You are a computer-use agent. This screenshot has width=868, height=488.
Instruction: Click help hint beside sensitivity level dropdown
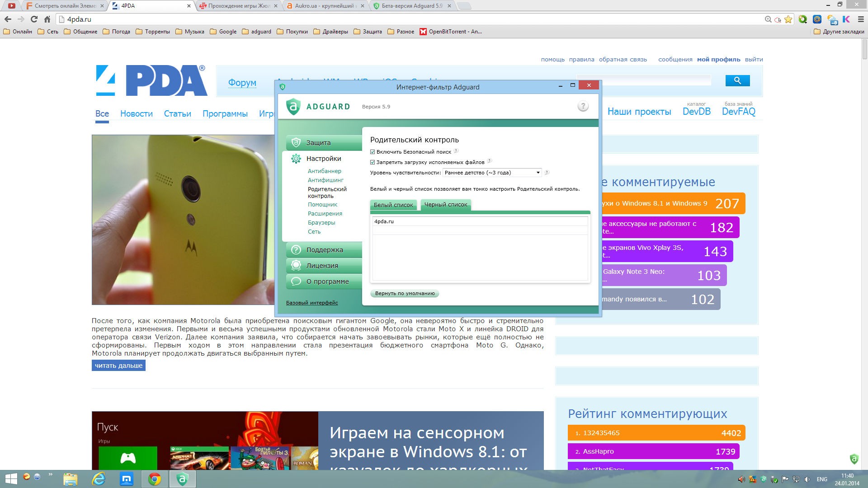547,172
